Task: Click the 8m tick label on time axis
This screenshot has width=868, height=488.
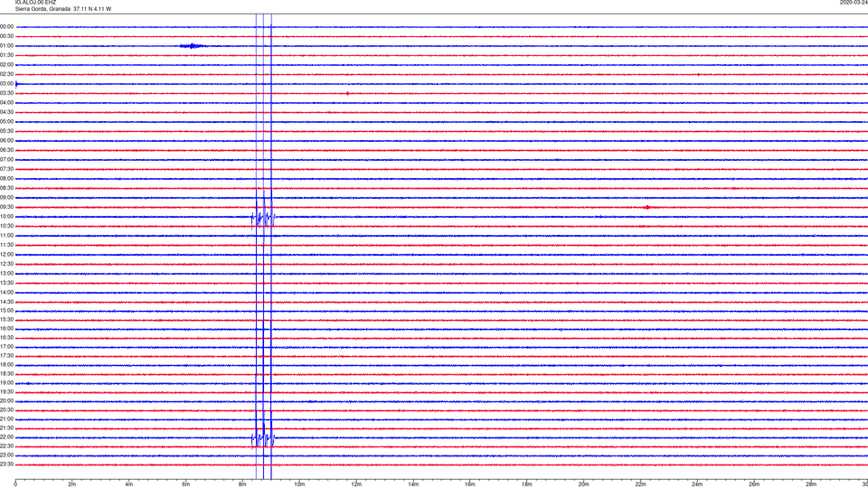Action: (x=242, y=484)
